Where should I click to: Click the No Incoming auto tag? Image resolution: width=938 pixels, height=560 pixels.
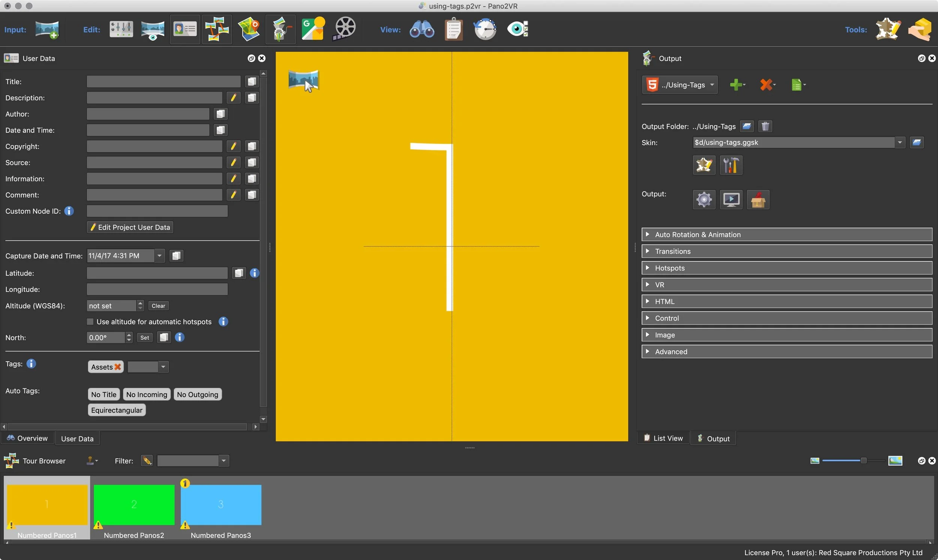146,394
